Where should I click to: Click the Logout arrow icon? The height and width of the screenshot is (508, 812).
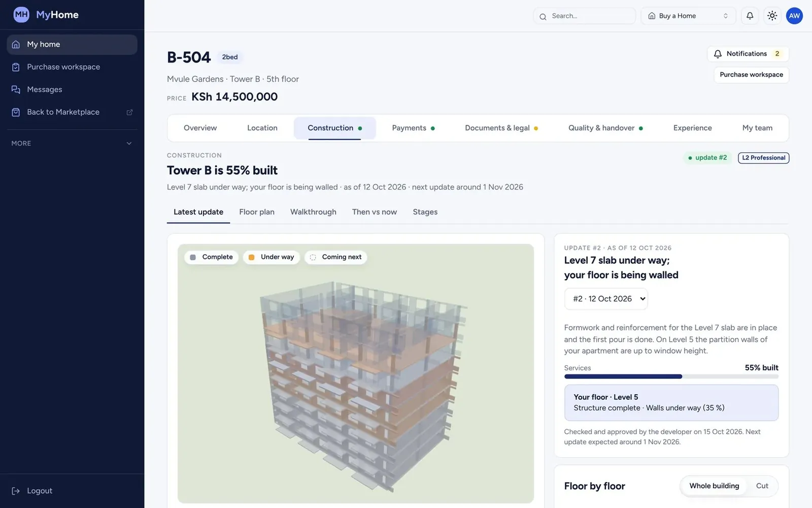(x=16, y=491)
